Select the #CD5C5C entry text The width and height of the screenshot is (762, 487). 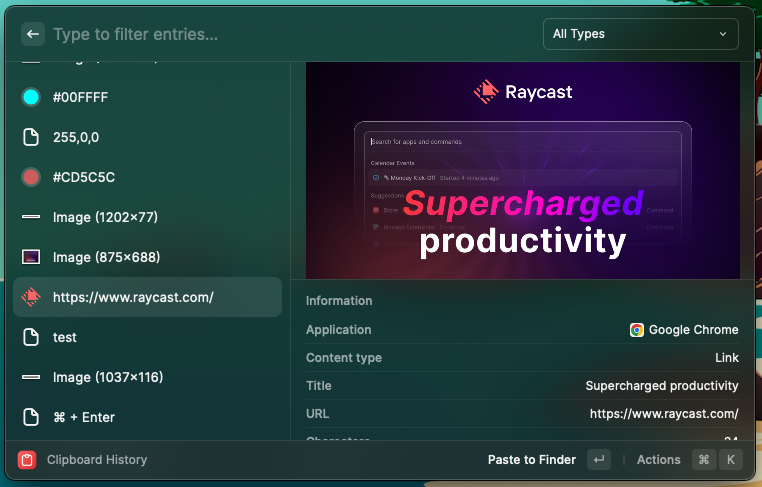84,177
